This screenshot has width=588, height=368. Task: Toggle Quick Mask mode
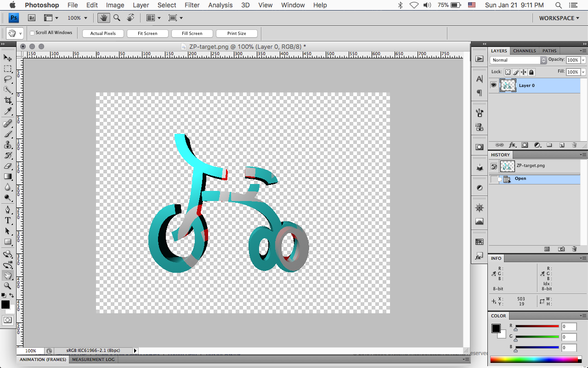[x=8, y=320]
